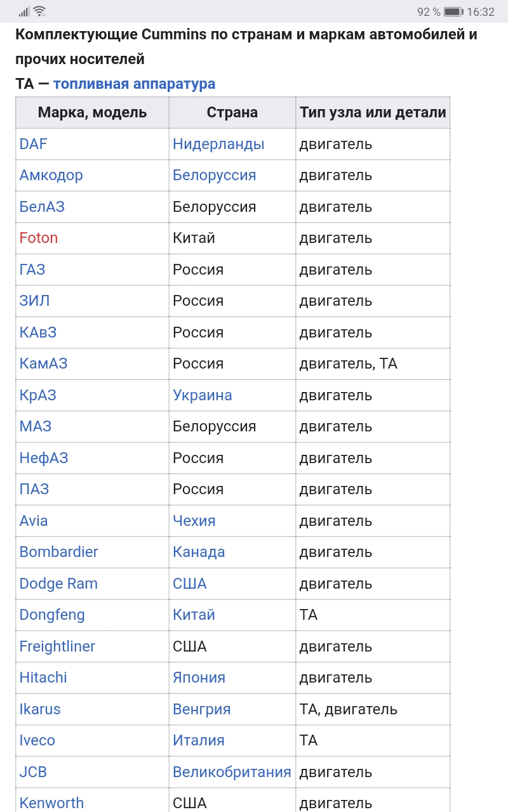Image resolution: width=508 pixels, height=812 pixels.
Task: Tap the cellular signal strength icon
Action: click(x=24, y=11)
